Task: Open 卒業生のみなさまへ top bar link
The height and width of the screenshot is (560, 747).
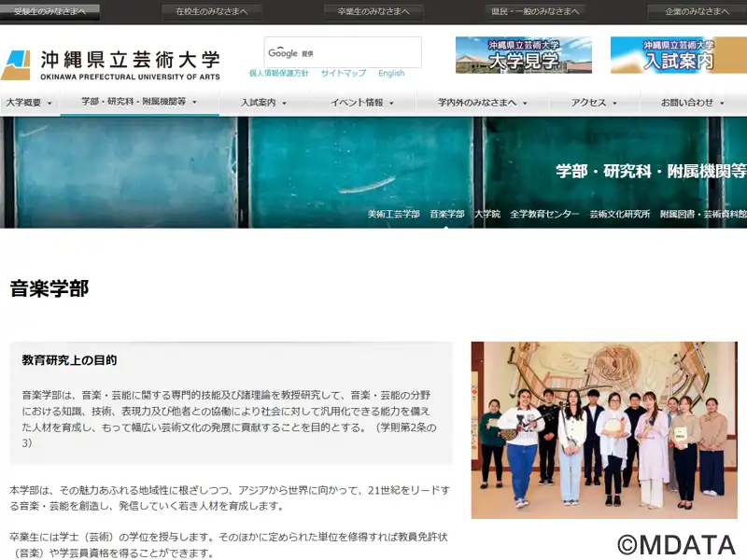Action: tap(373, 11)
